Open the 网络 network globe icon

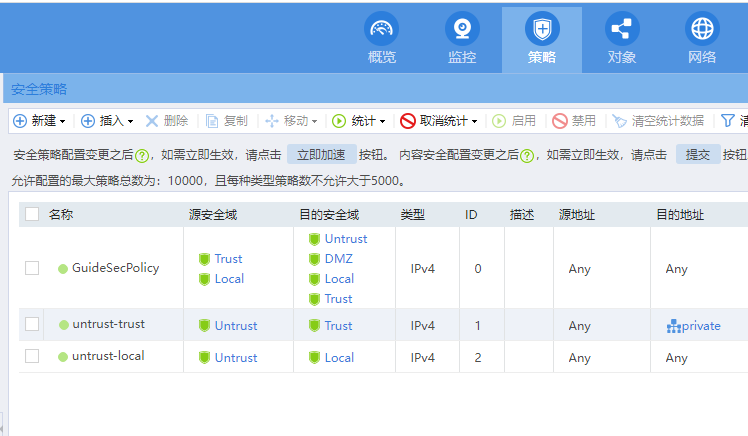tap(702, 29)
